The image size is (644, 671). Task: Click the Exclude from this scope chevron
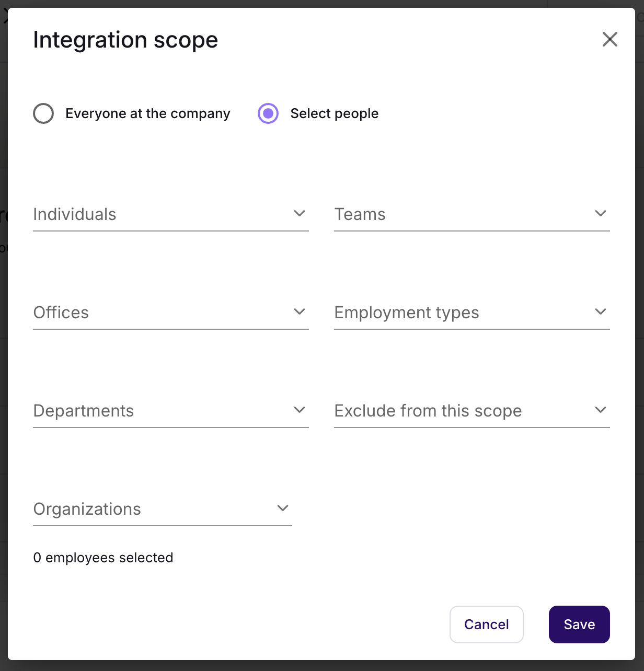point(600,410)
